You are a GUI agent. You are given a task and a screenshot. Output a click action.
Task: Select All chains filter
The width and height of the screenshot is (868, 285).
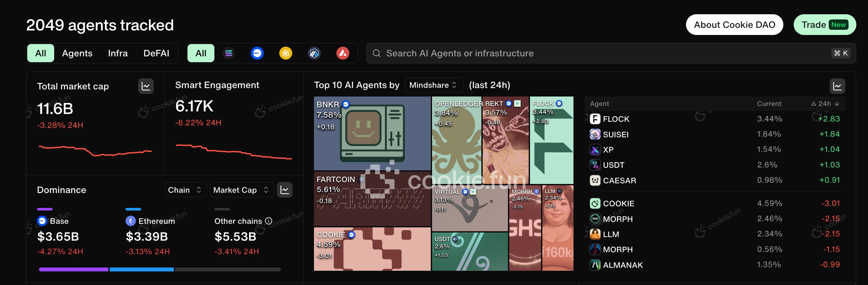tap(201, 53)
